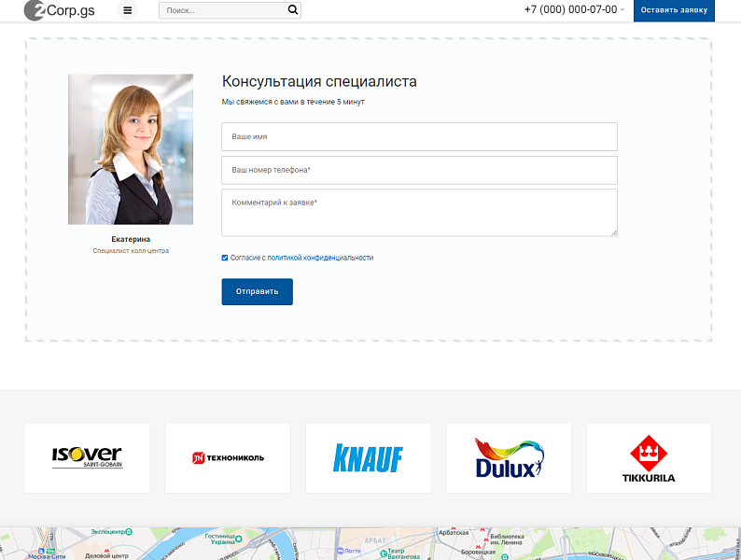This screenshot has height=560, width=741.
Task: Toggle the privacy policy consent checkbox
Action: coord(225,258)
